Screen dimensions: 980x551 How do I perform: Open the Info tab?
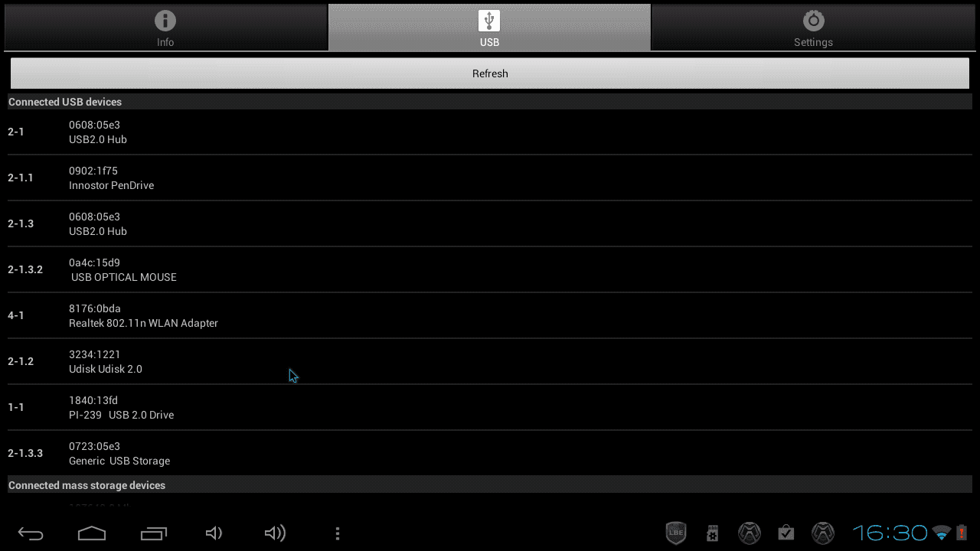coord(165,28)
